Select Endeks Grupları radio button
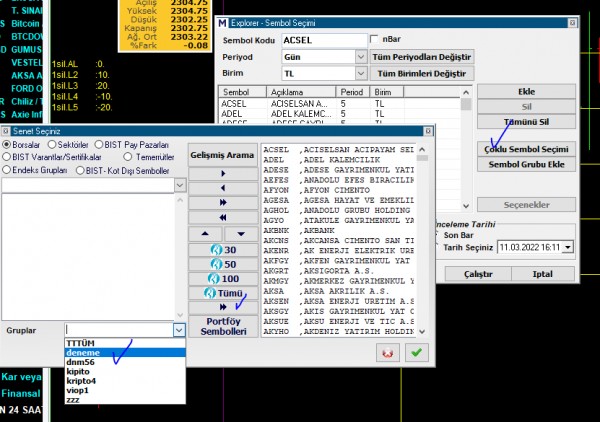600x422 pixels. click(x=7, y=170)
